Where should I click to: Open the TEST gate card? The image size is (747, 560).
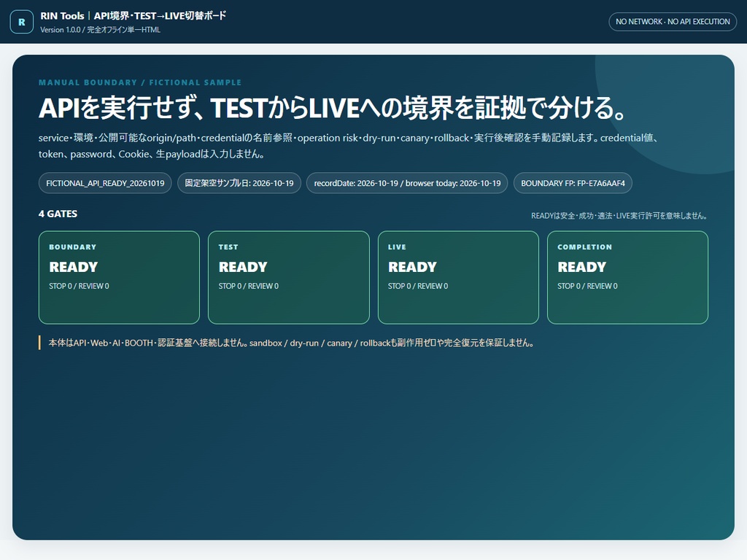click(x=289, y=278)
